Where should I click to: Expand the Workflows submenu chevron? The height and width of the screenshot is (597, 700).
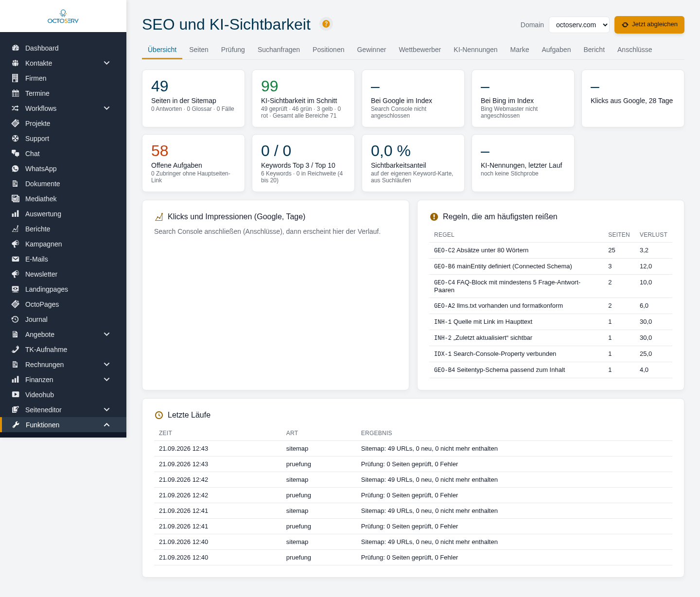[107, 108]
